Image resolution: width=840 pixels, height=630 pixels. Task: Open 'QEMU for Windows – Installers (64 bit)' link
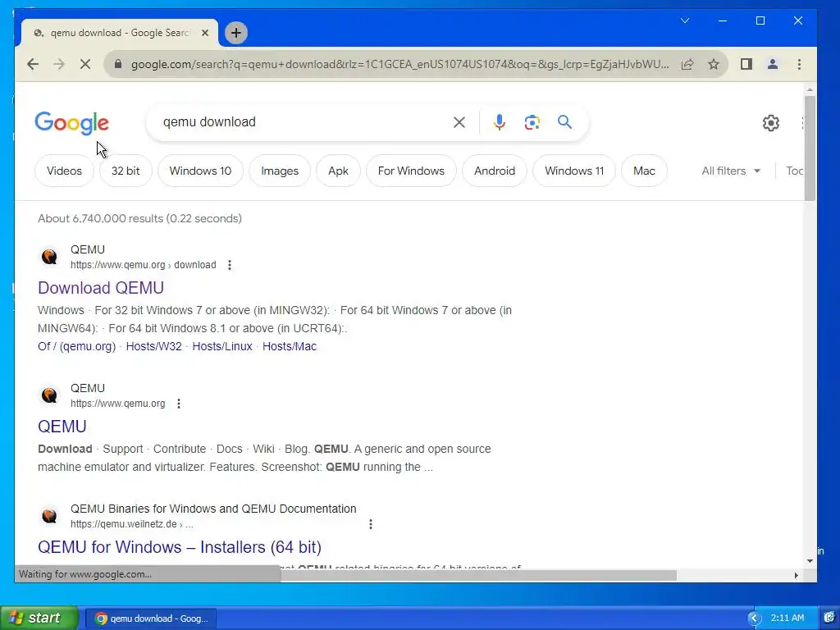tap(180, 547)
